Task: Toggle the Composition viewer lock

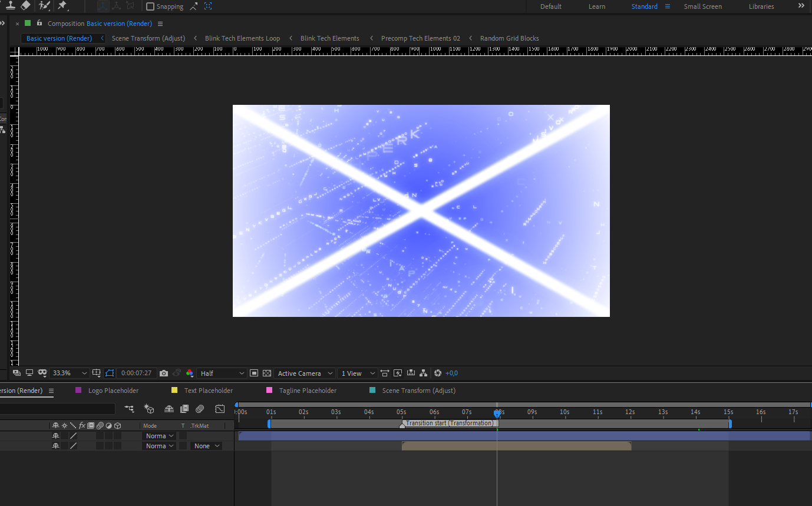Action: point(39,23)
